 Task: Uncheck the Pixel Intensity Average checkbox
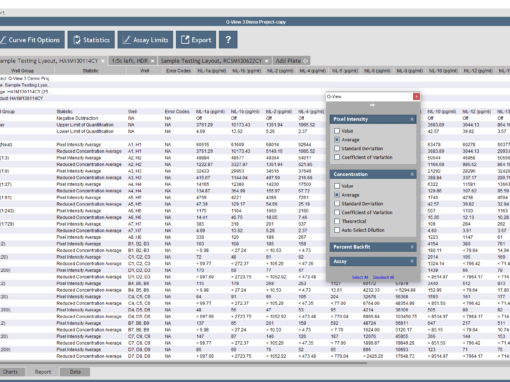(337, 140)
